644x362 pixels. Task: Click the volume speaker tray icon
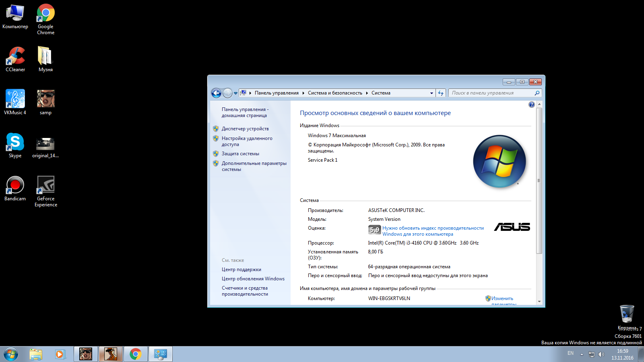pos(601,354)
